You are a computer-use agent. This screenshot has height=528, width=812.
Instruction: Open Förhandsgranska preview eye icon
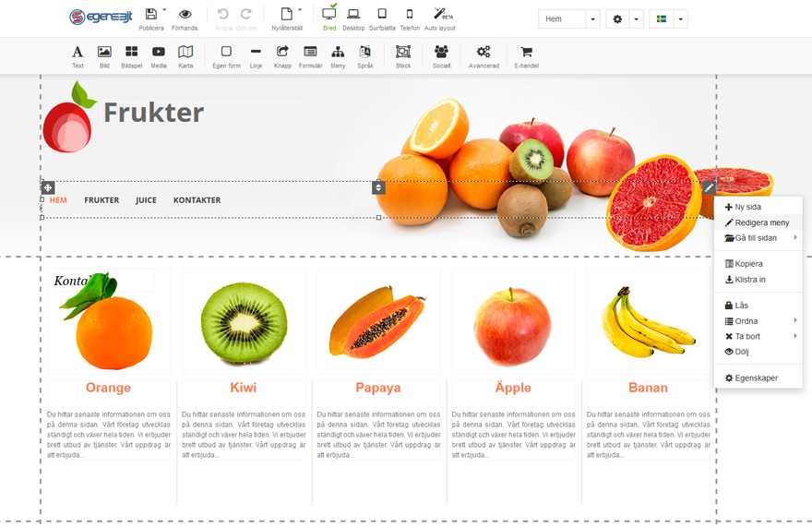coord(185,14)
